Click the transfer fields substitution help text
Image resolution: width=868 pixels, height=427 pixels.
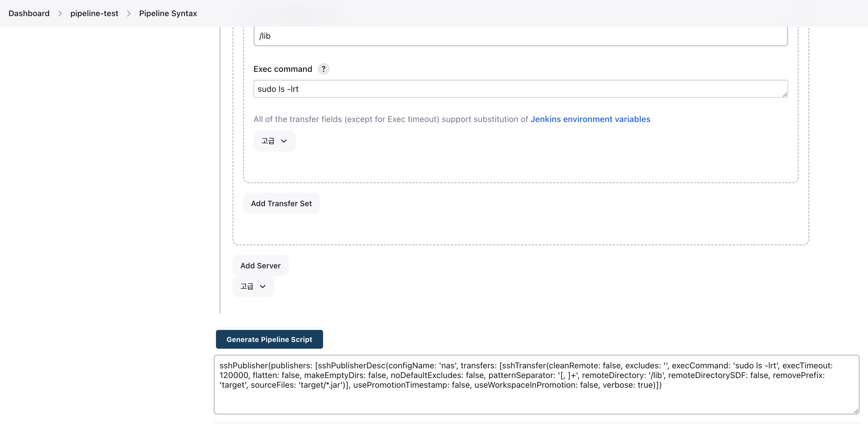click(x=390, y=119)
